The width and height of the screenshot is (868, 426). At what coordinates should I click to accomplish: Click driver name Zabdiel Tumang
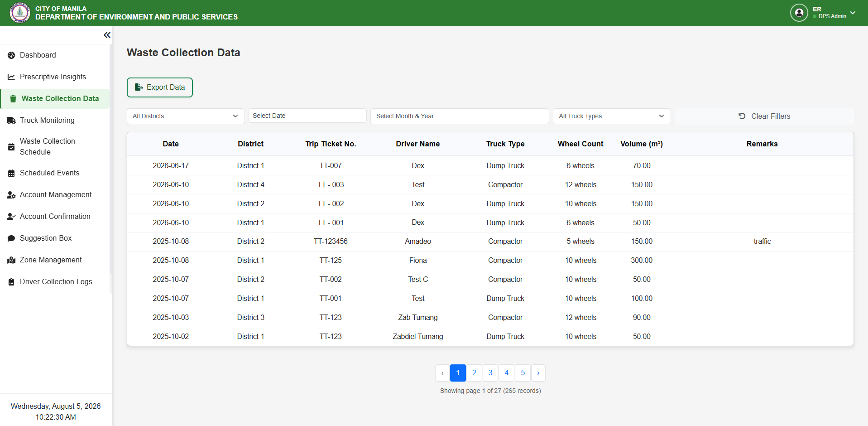pyautogui.click(x=418, y=337)
